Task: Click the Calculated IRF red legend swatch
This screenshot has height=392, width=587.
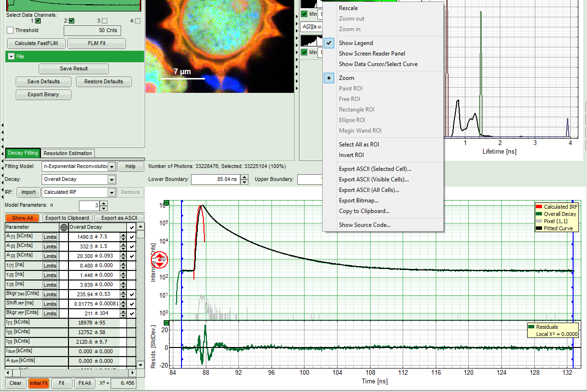Action: point(539,207)
